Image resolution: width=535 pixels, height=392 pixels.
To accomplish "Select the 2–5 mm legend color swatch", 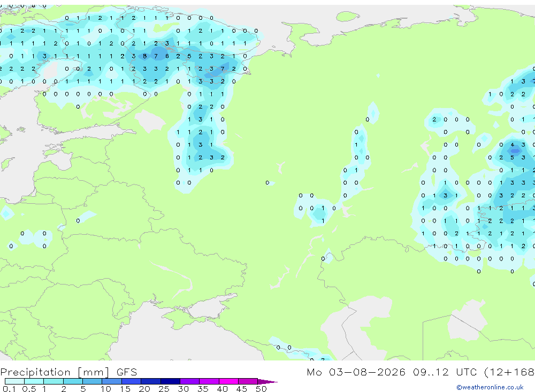I will click(x=73, y=381).
